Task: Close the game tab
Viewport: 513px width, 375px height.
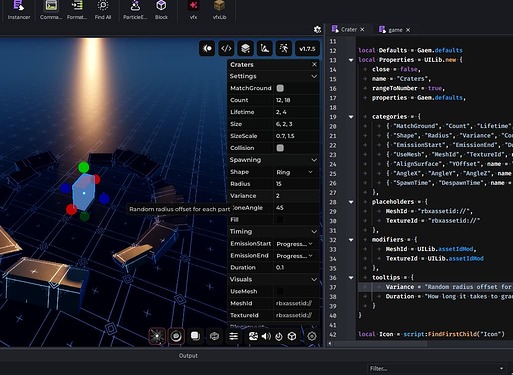Action: coord(408,30)
